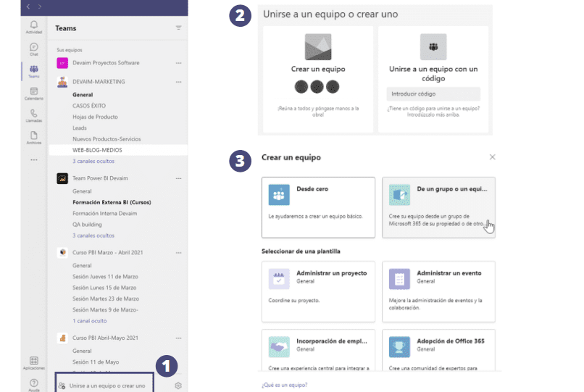Image resolution: width=584 pixels, height=392 pixels.
Task: Open Sesión Martes 9 de Marzo- channel
Action: point(105,310)
